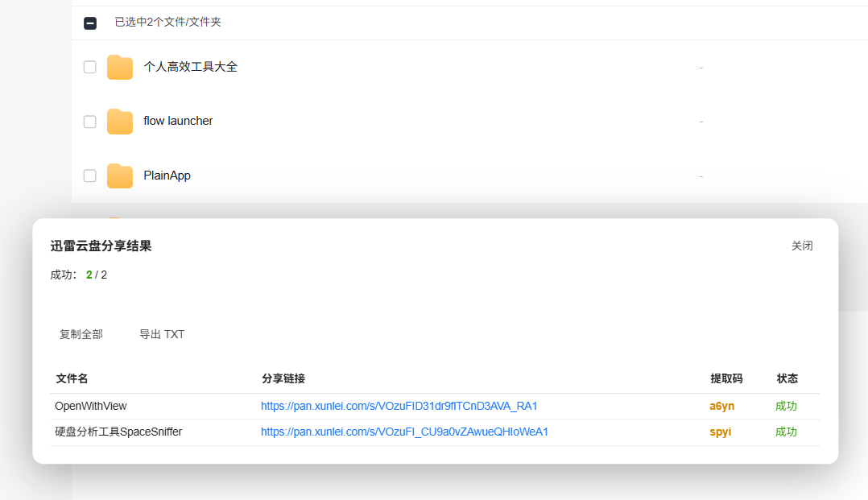This screenshot has height=500, width=868.
Task: Click the 成功 status in OpenWithView row
Action: pos(786,406)
